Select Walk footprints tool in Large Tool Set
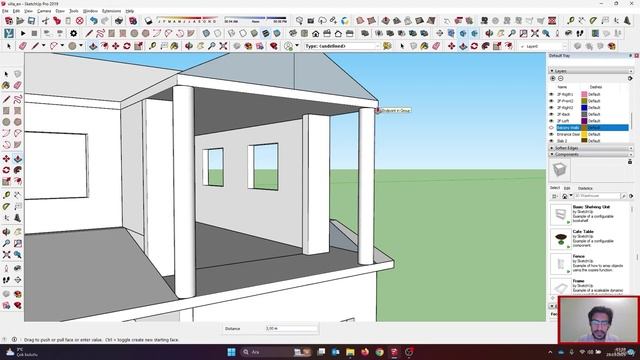This screenshot has height=360, width=640. [x=6, y=280]
